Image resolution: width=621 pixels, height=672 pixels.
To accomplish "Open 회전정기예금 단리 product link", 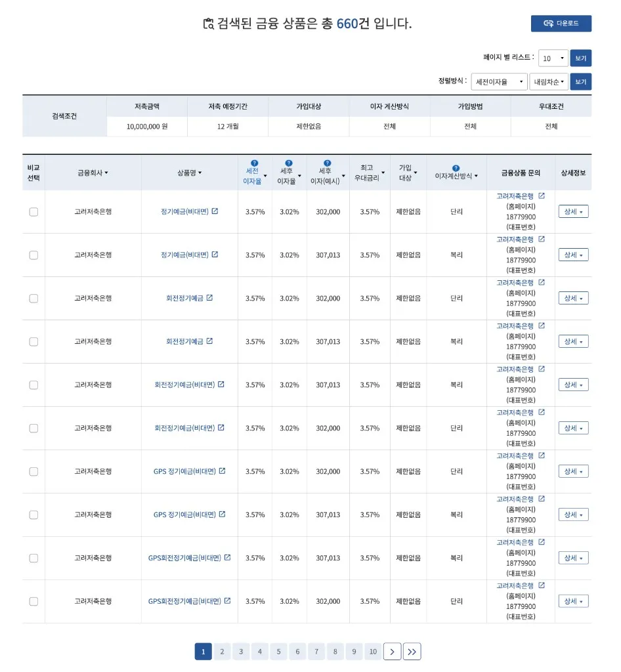I will coord(184,298).
